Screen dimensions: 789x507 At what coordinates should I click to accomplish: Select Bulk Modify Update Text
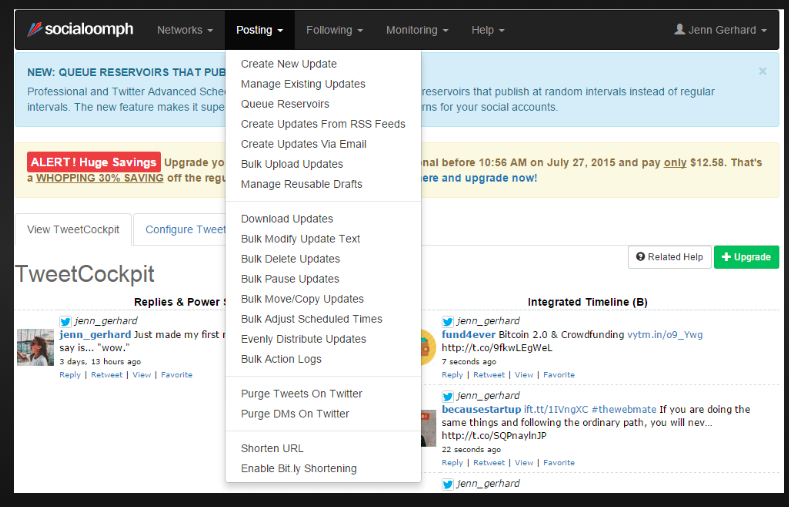tap(300, 239)
